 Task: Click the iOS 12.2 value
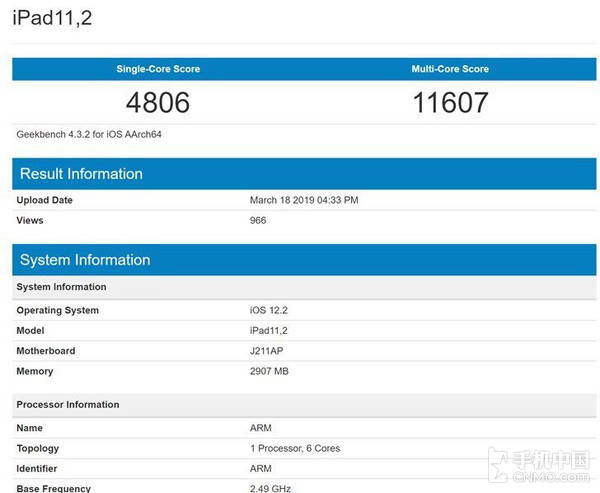267,310
